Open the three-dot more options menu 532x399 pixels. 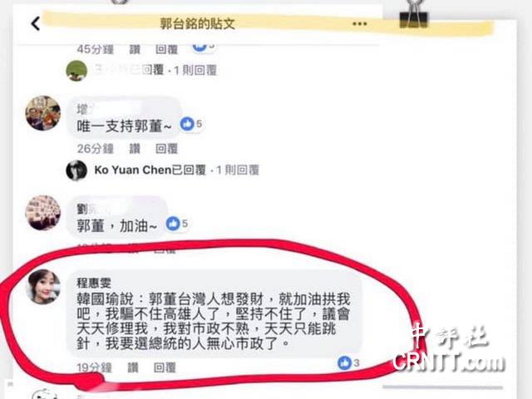360,24
